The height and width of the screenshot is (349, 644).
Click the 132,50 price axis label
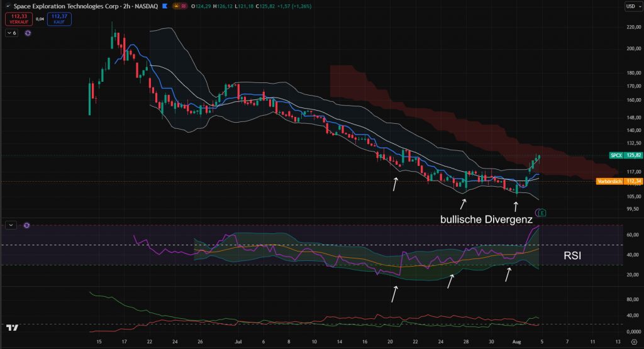coord(634,143)
